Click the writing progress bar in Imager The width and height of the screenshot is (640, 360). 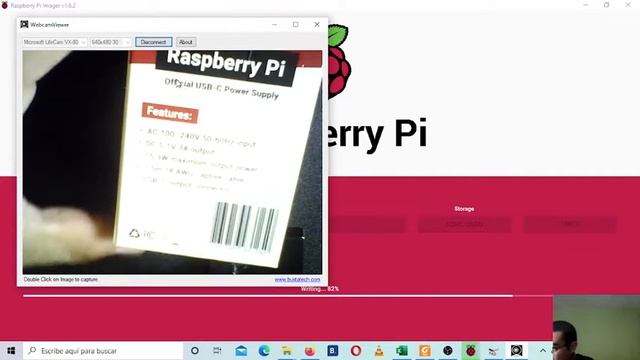click(288, 296)
